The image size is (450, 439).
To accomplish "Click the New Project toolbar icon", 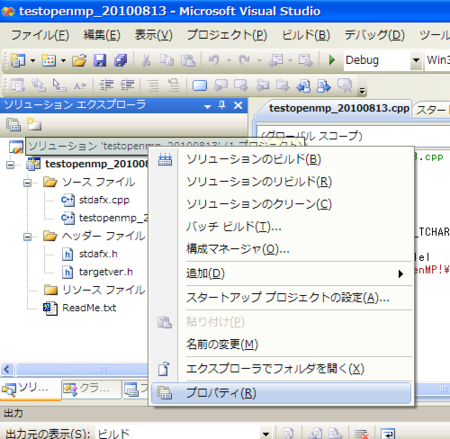I will pos(18,60).
